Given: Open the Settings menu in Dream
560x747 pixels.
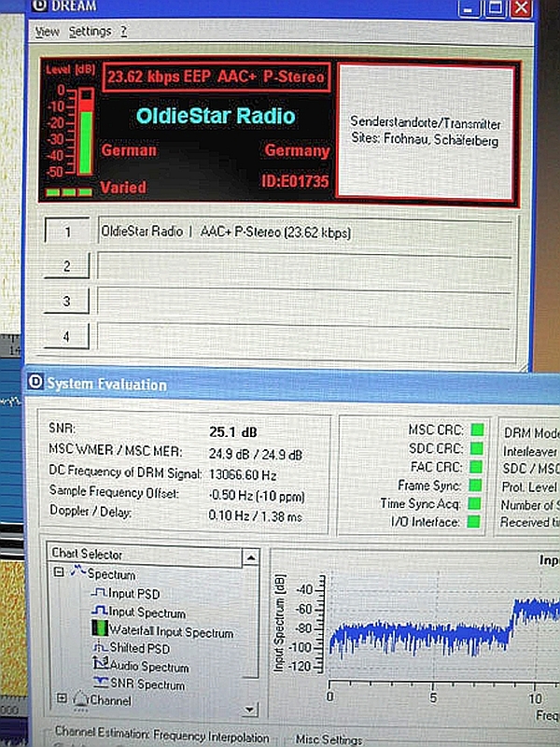Looking at the screenshot, I should pyautogui.click(x=90, y=32).
